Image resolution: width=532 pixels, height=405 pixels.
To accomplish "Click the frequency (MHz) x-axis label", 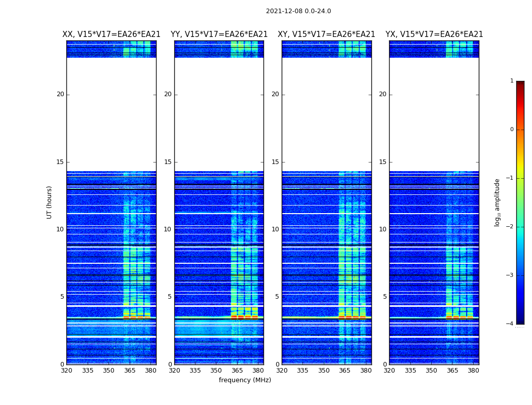I will [245, 380].
